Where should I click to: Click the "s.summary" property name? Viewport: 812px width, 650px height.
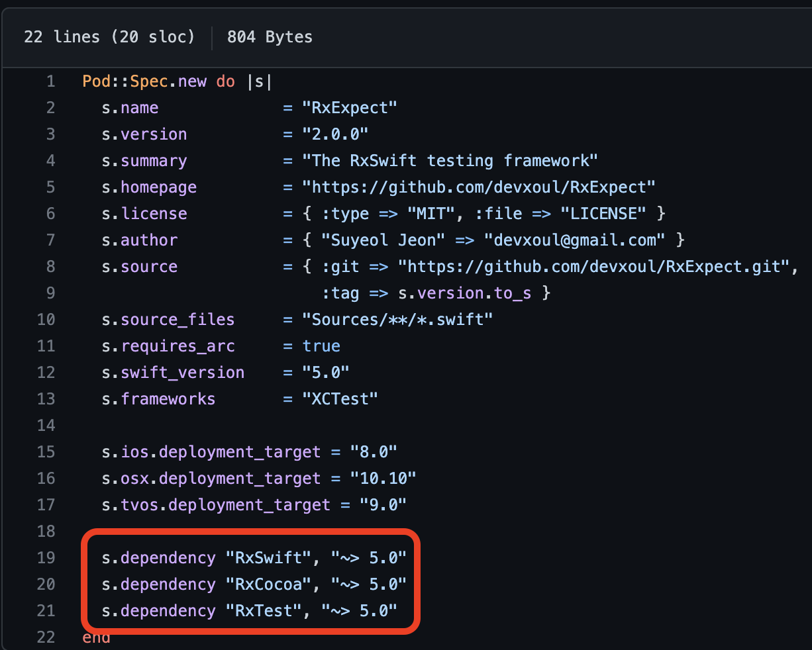(x=144, y=161)
